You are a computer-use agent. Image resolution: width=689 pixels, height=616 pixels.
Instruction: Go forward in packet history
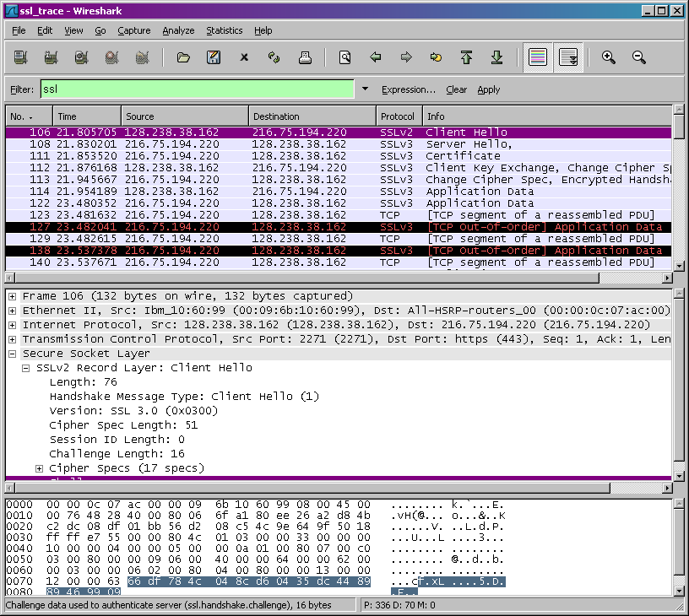point(406,57)
